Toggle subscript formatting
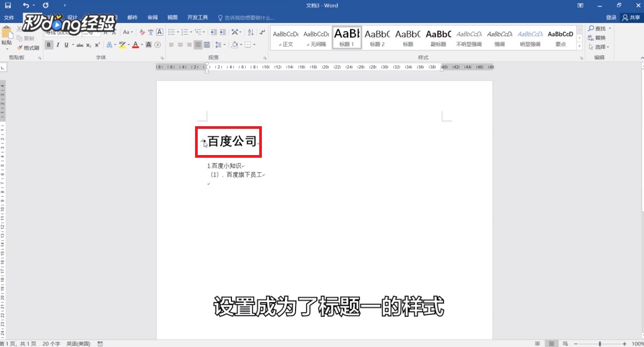The height and width of the screenshot is (347, 644). (x=89, y=45)
